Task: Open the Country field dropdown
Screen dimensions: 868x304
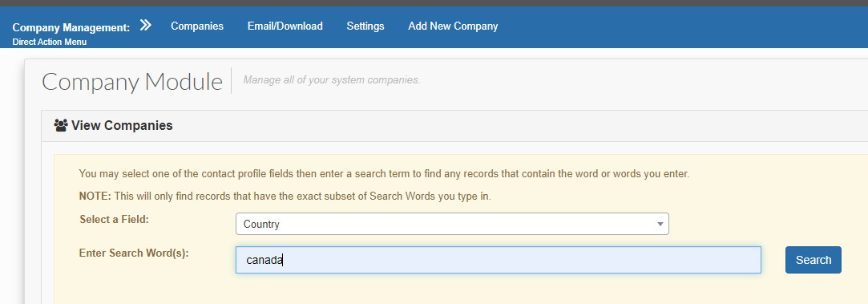Action: click(452, 224)
